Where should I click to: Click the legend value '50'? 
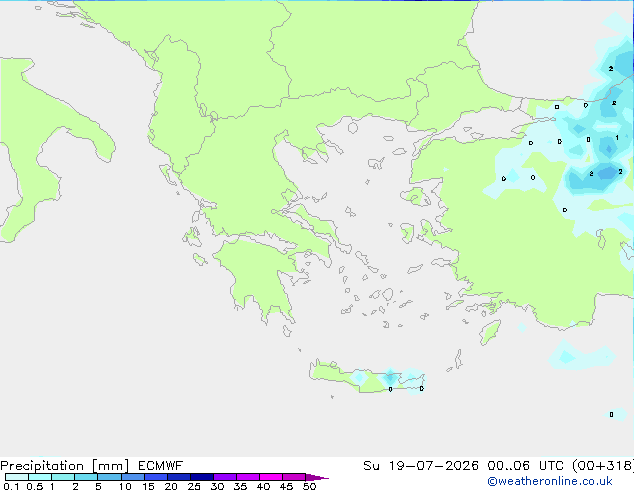[x=309, y=486]
